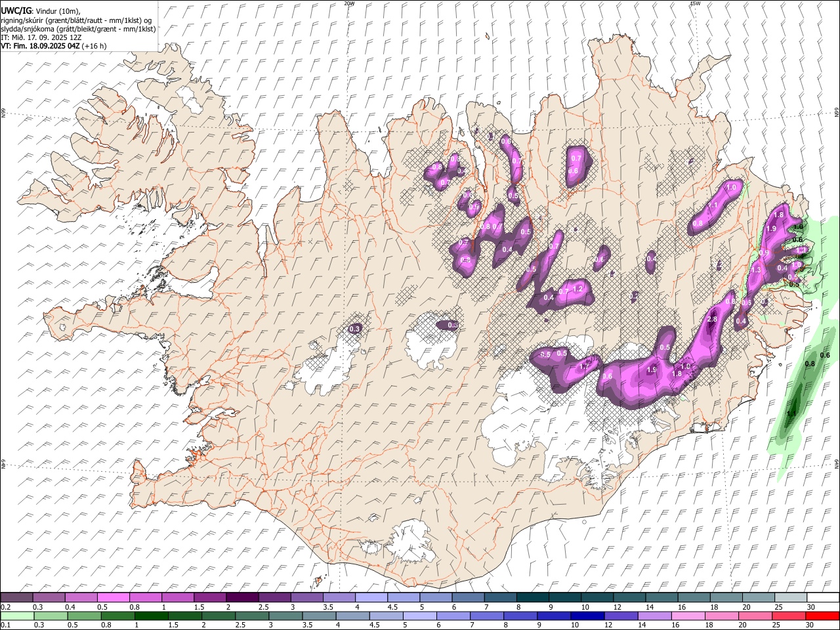Pick the bright pink 0.5 snow-scale swatch

point(113,597)
